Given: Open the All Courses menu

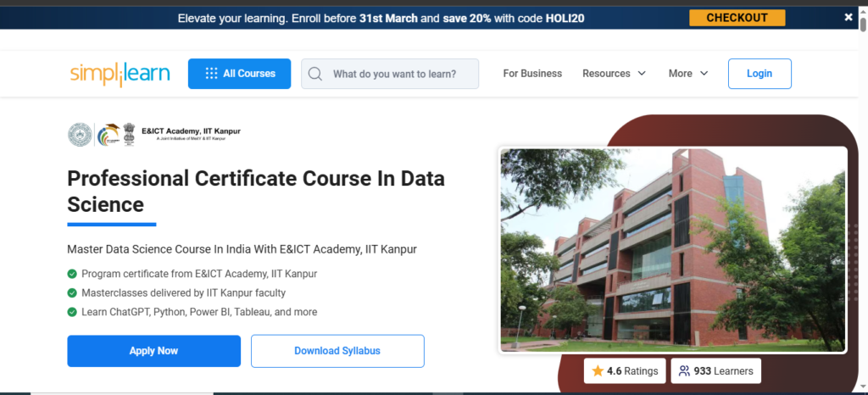Looking at the screenshot, I should (x=239, y=74).
